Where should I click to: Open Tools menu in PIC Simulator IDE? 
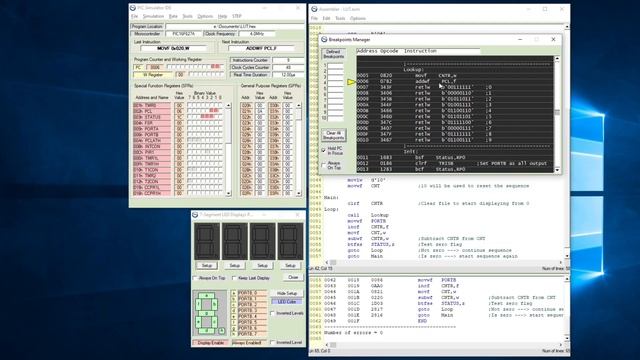coord(187,16)
